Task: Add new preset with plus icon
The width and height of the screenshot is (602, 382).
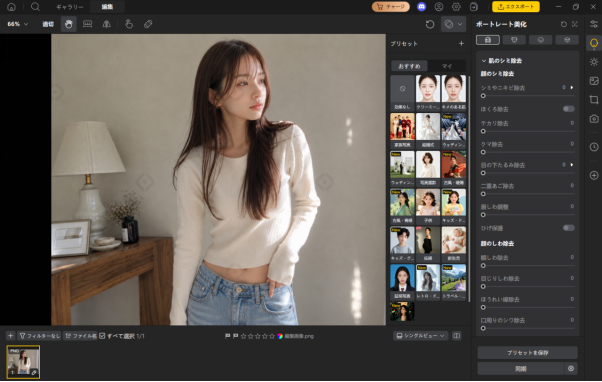Action: pos(461,43)
